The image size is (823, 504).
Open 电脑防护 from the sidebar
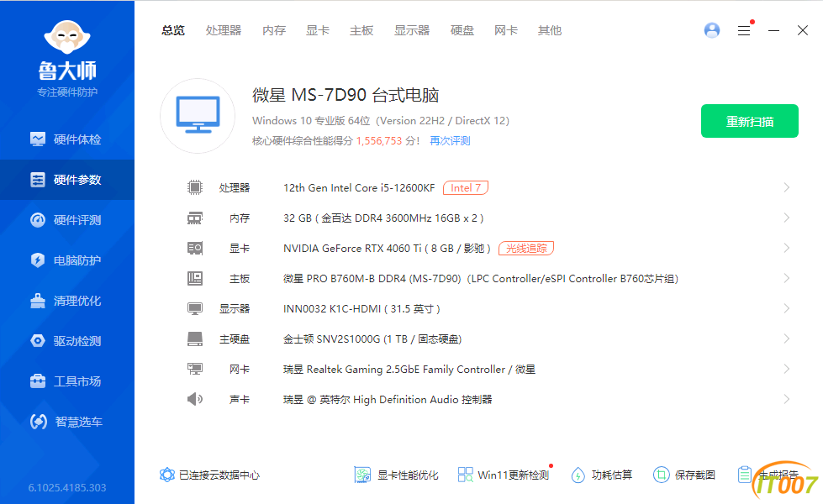[67, 260]
